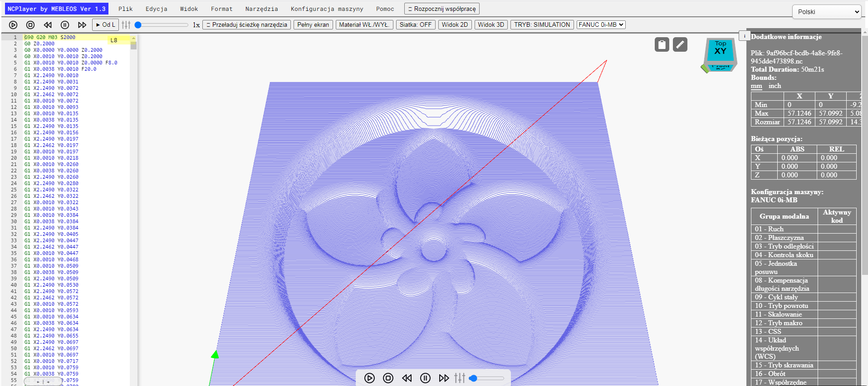Screen dimensions: 868x386
Task: Select inch units for bounds
Action: point(775,86)
